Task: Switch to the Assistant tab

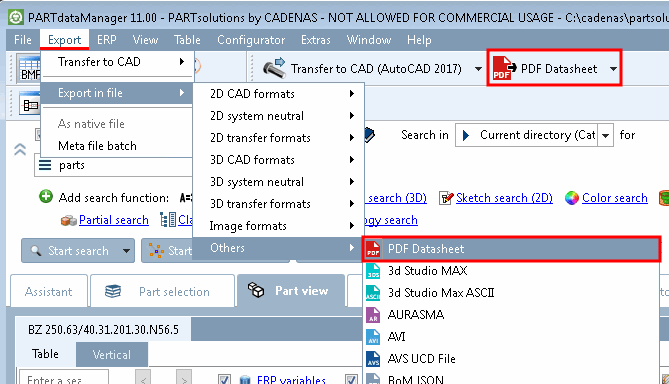Action: click(49, 292)
